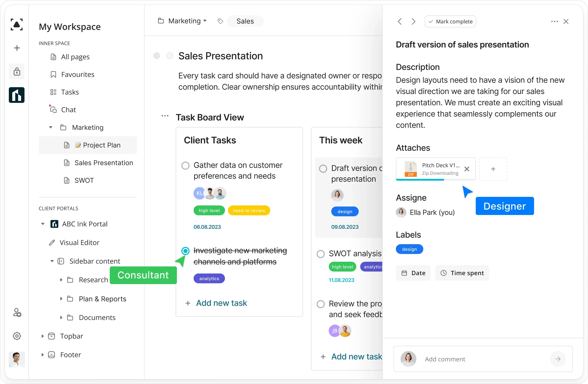
Task: Expand the Plan & Reports folder
Action: [x=61, y=299]
